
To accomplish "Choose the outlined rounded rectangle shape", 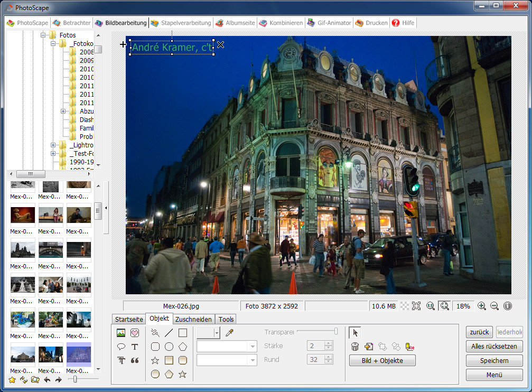I will pyautogui.click(x=155, y=347).
